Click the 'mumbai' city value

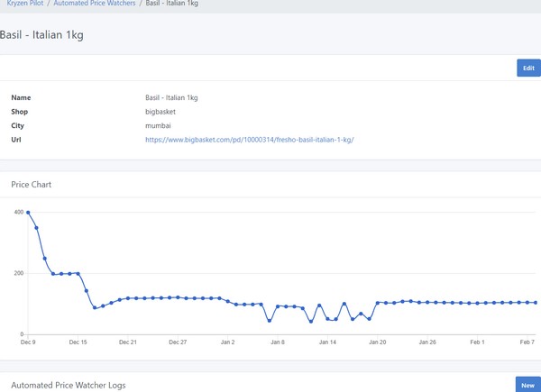(158, 126)
